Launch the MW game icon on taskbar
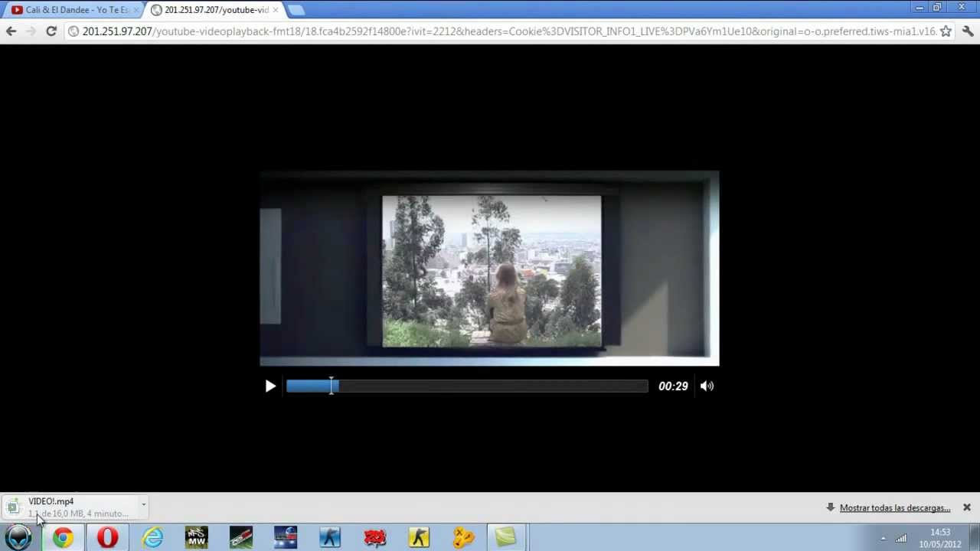This screenshot has width=980, height=551. (197, 537)
